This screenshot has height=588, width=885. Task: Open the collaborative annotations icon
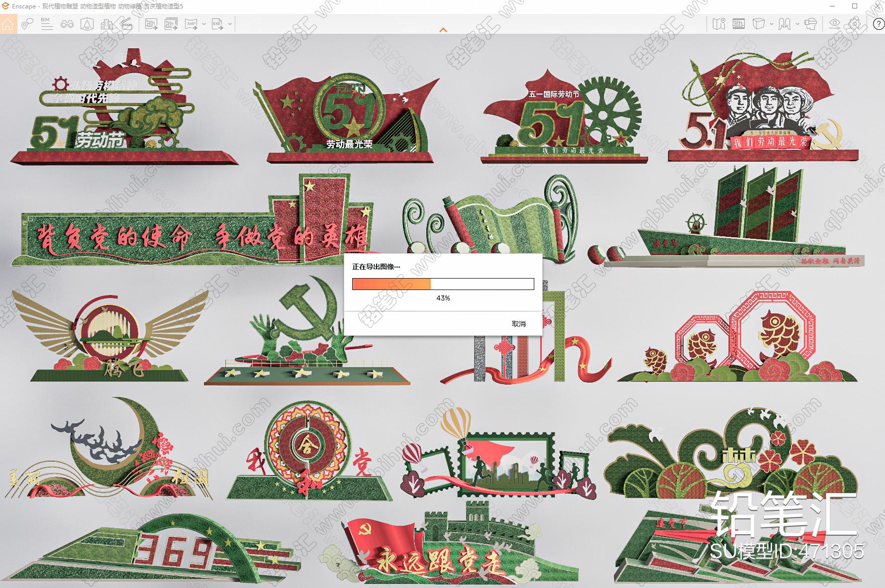pos(27,23)
